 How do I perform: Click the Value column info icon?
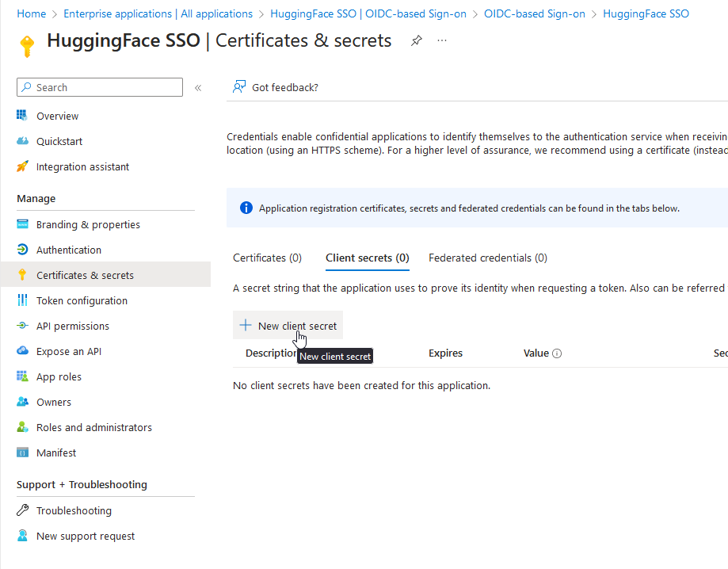coord(557,353)
